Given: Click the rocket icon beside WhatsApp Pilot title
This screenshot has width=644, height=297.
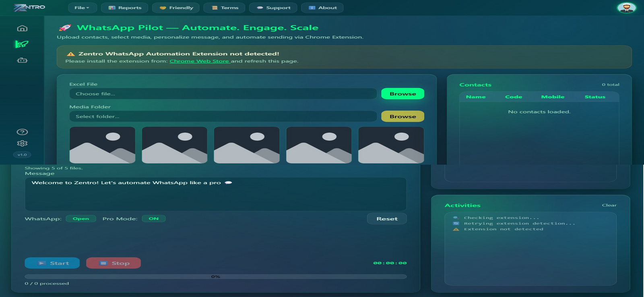Looking at the screenshot, I should click(x=65, y=27).
